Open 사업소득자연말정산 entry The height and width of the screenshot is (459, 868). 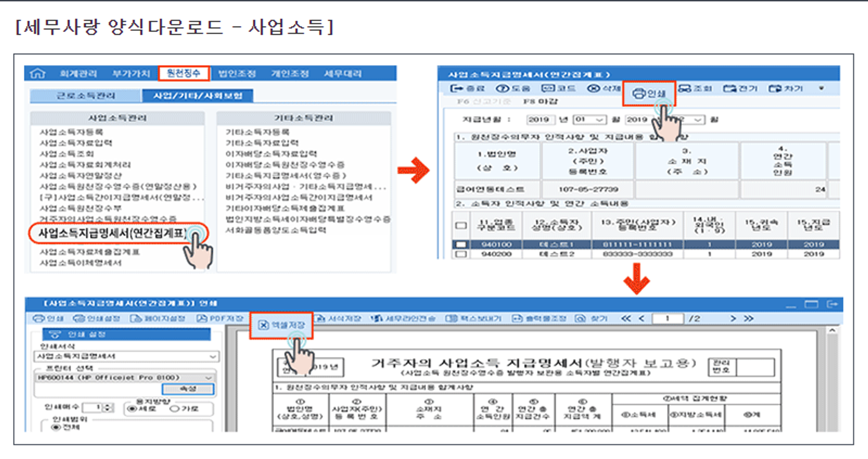pyautogui.click(x=80, y=175)
